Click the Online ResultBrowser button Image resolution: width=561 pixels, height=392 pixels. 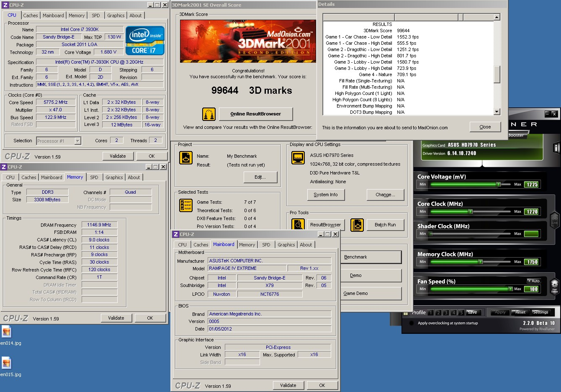coord(256,114)
